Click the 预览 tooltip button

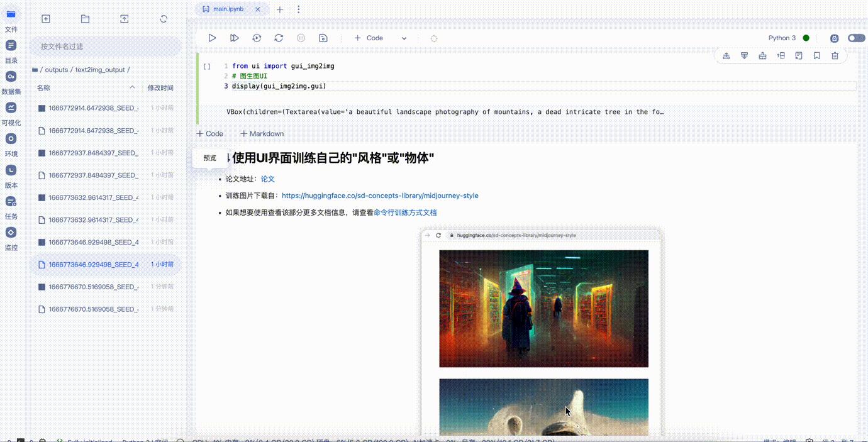pos(210,158)
